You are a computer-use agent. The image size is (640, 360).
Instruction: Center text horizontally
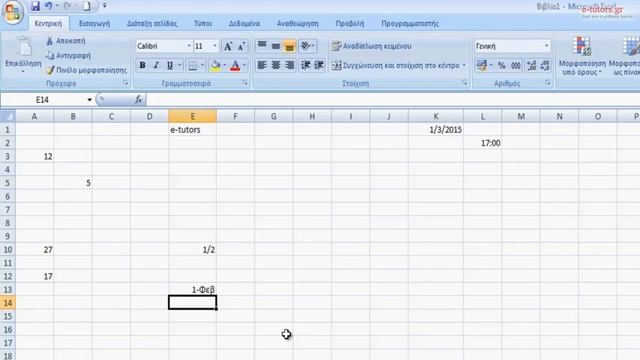coord(276,65)
